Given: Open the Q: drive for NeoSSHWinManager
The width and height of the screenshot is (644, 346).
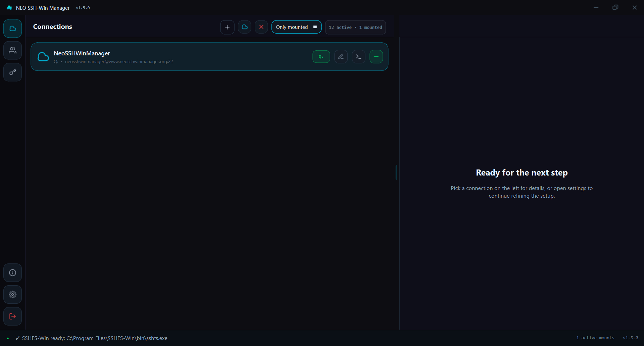Looking at the screenshot, I should (x=321, y=57).
